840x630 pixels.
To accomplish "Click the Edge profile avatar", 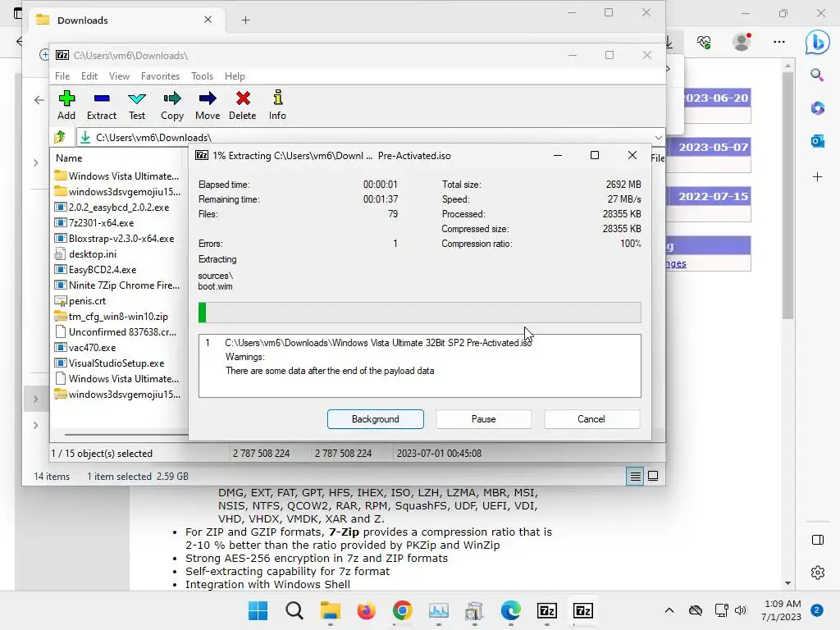I will point(742,42).
